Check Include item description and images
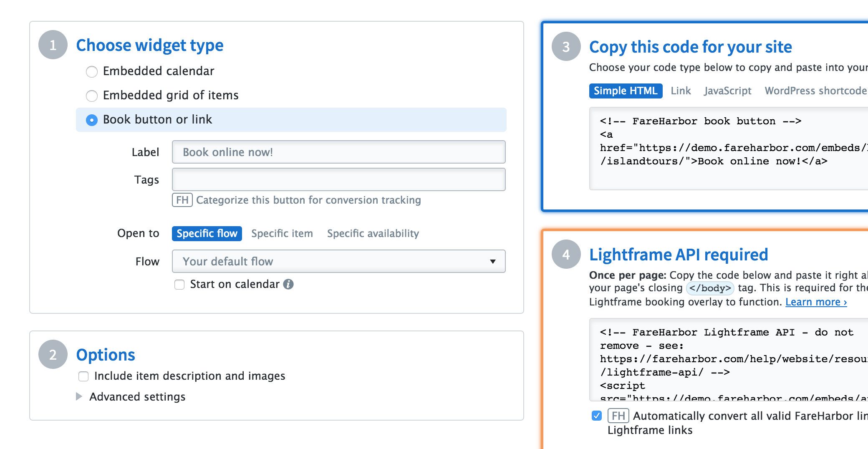The image size is (868, 449). click(83, 376)
